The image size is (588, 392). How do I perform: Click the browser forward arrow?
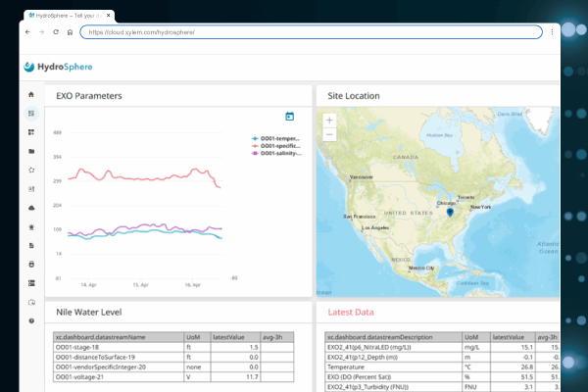pos(41,32)
